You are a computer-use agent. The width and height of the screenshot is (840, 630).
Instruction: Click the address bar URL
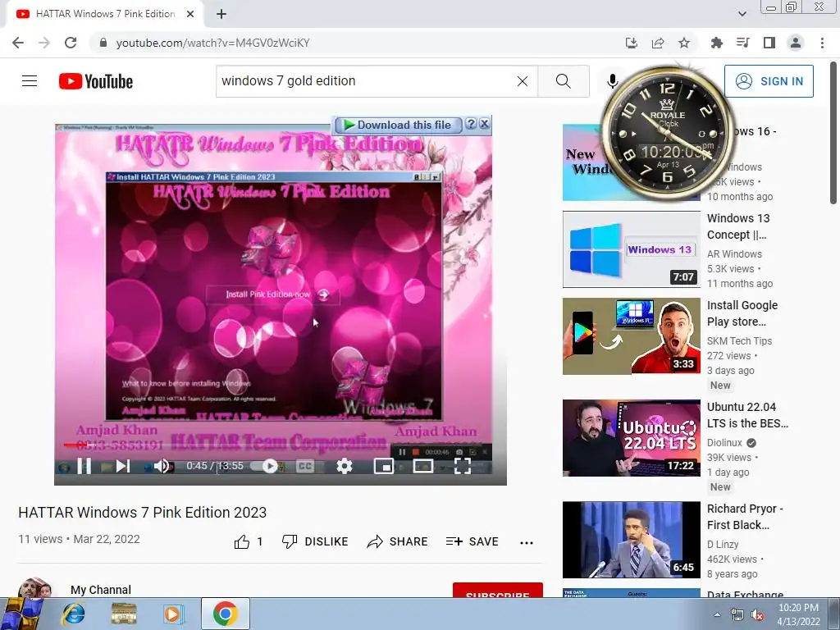pos(212,43)
